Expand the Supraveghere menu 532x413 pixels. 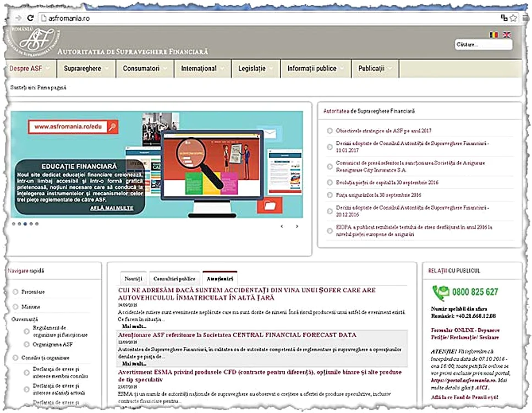click(86, 69)
